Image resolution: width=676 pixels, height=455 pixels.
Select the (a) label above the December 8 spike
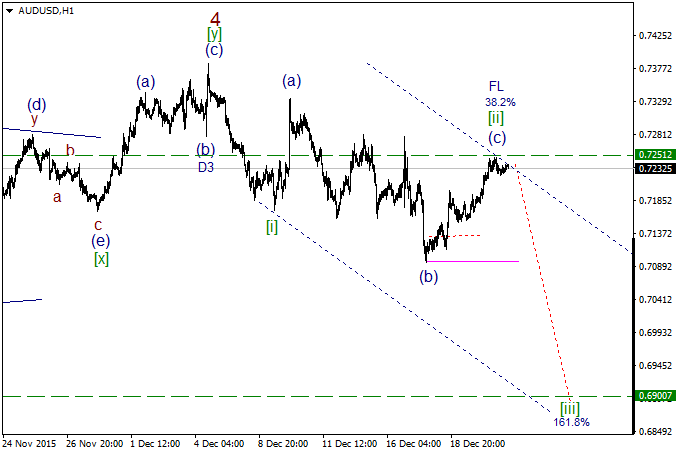(291, 81)
